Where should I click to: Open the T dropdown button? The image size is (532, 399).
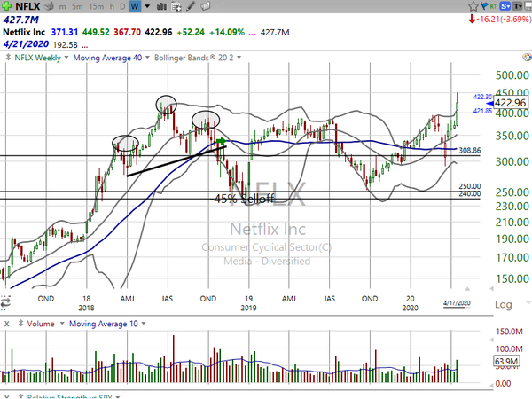coord(517,6)
